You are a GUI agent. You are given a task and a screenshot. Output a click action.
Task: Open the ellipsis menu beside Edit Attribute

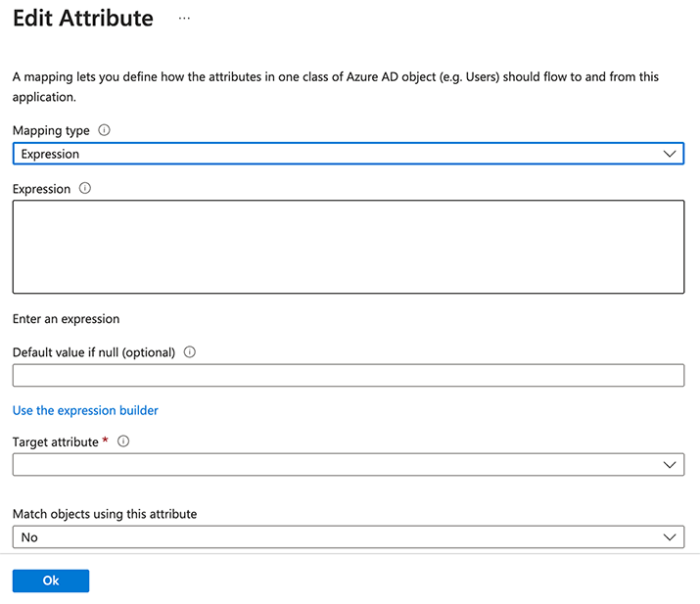coord(184,19)
